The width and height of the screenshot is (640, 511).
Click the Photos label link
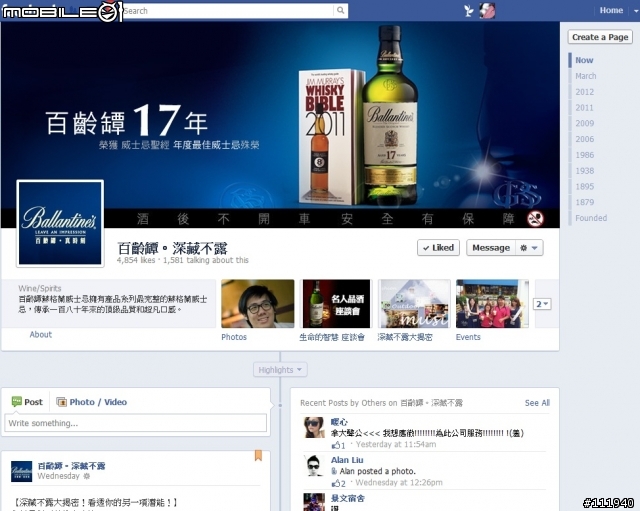coord(234,337)
